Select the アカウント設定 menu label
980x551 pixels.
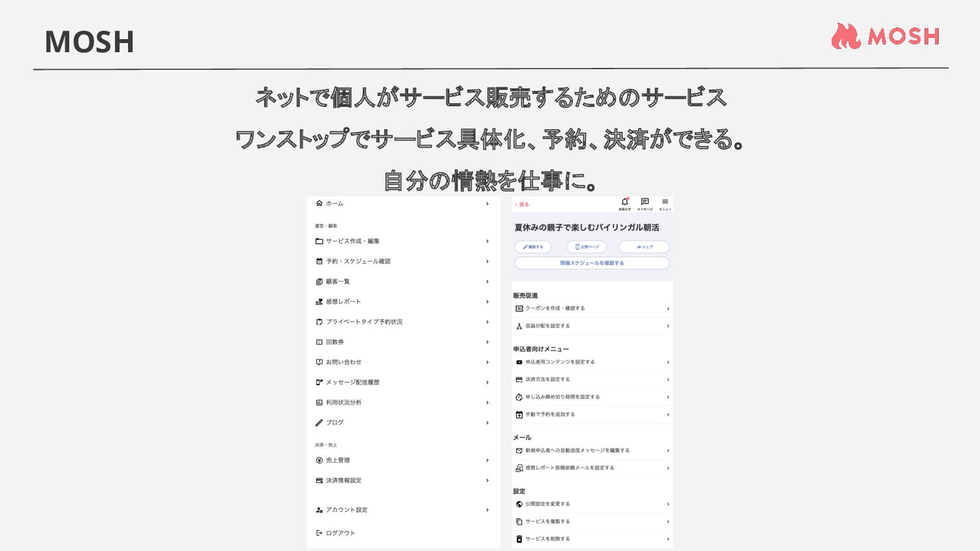coord(347,510)
